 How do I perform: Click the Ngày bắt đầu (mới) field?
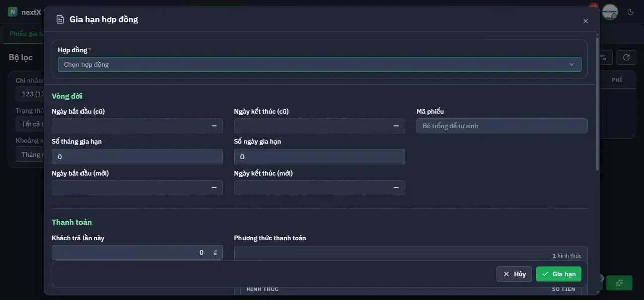point(137,188)
